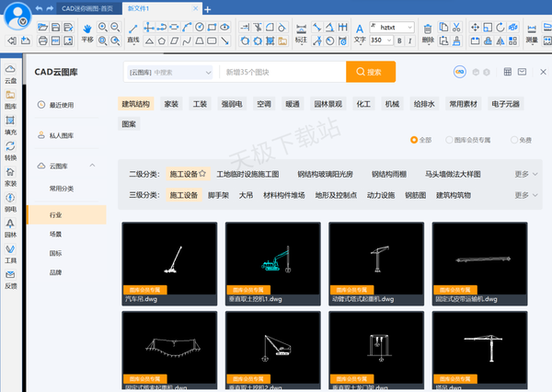Open the 汽车吊.dwg thumbnail
This screenshot has height=392, width=552.
pyautogui.click(x=172, y=262)
